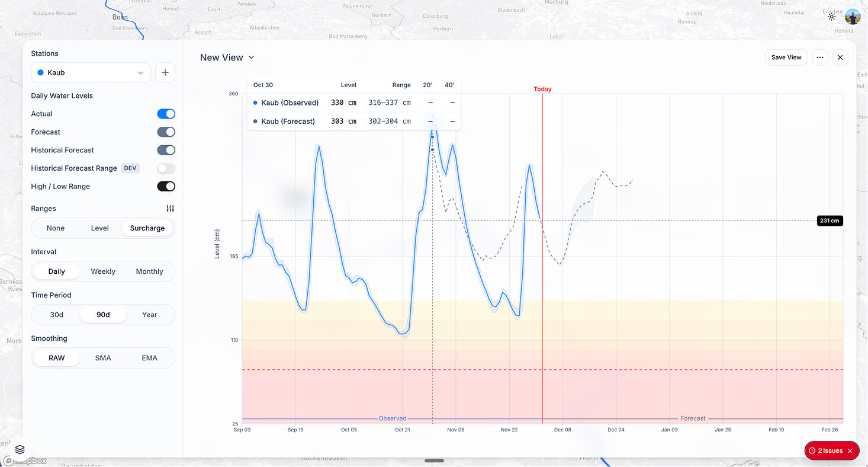Switch interval to Weekly
The image size is (868, 467).
click(x=102, y=271)
